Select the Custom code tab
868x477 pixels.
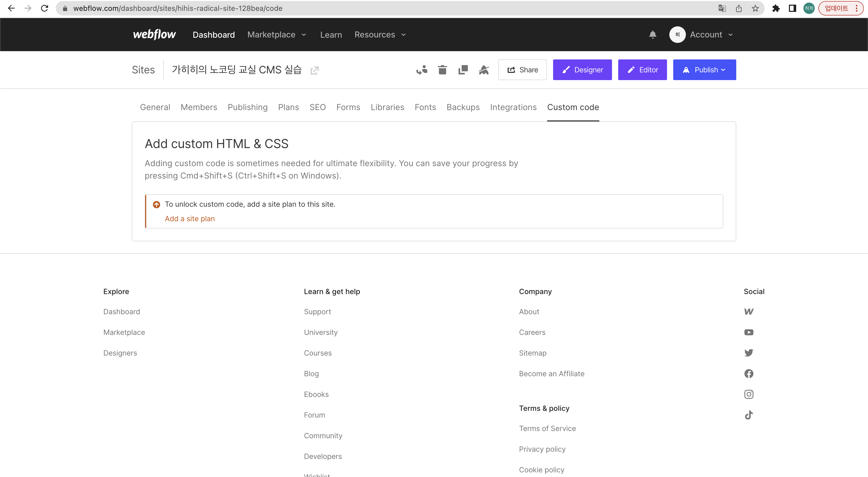pos(573,107)
